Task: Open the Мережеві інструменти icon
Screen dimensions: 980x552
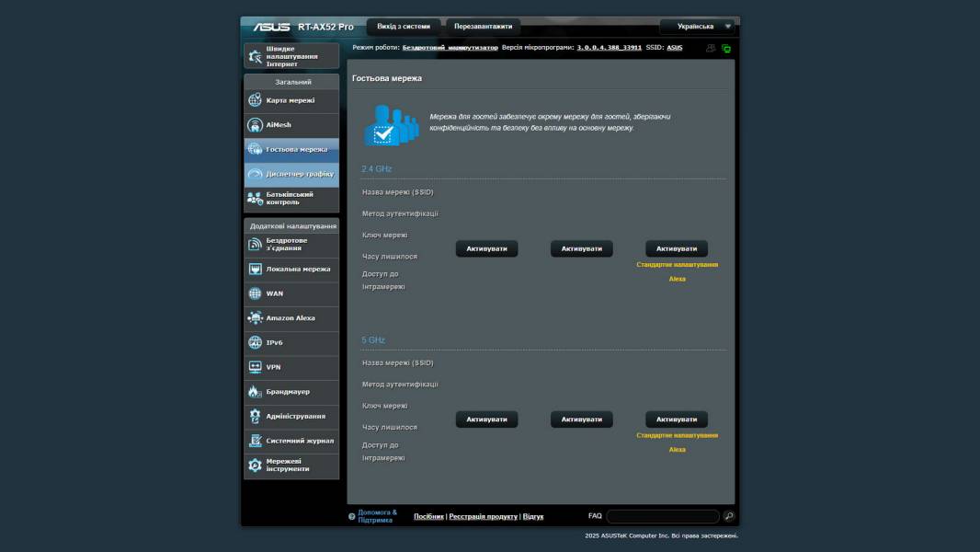Action: (256, 466)
